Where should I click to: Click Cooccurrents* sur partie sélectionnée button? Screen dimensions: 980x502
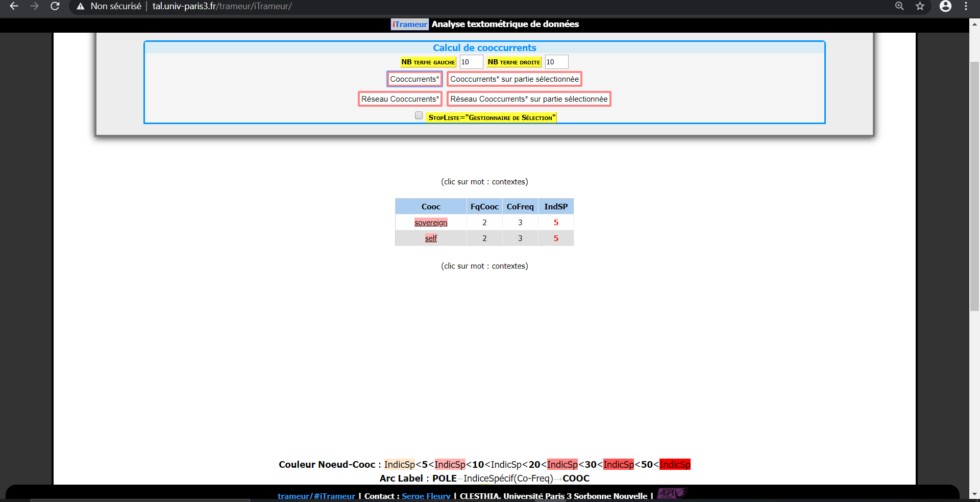click(514, 79)
